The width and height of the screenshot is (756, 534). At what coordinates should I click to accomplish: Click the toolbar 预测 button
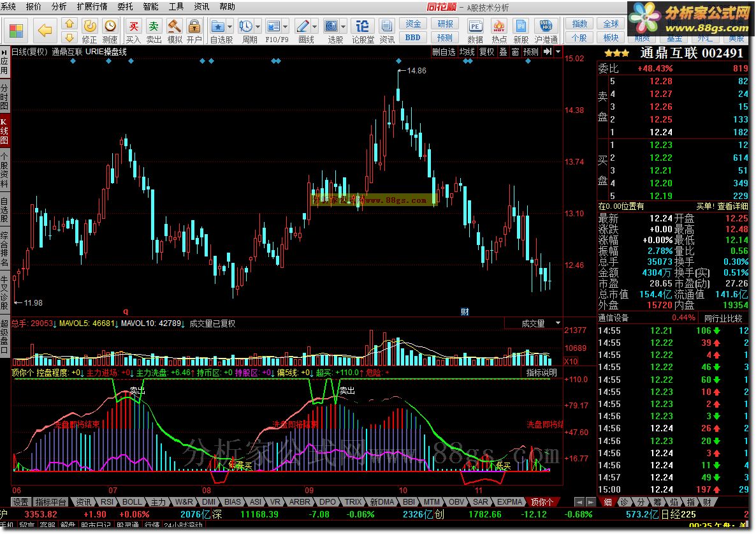click(444, 38)
